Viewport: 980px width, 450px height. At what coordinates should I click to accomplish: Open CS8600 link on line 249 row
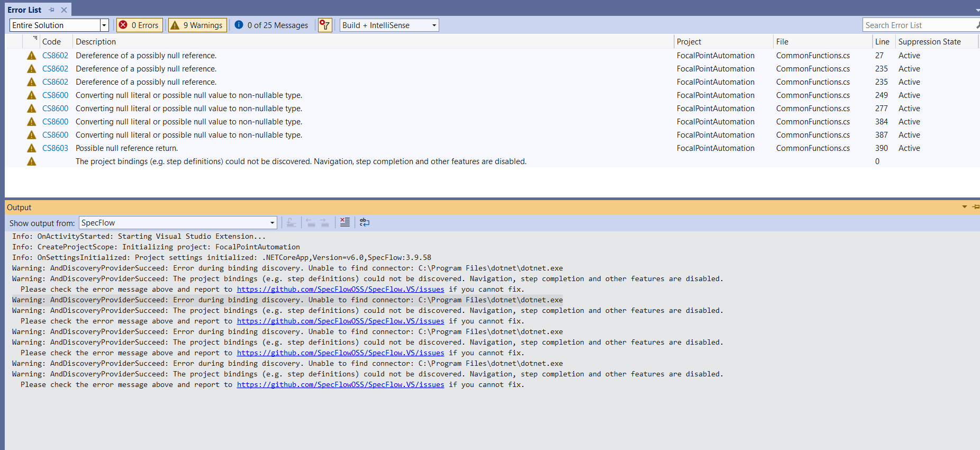[55, 95]
